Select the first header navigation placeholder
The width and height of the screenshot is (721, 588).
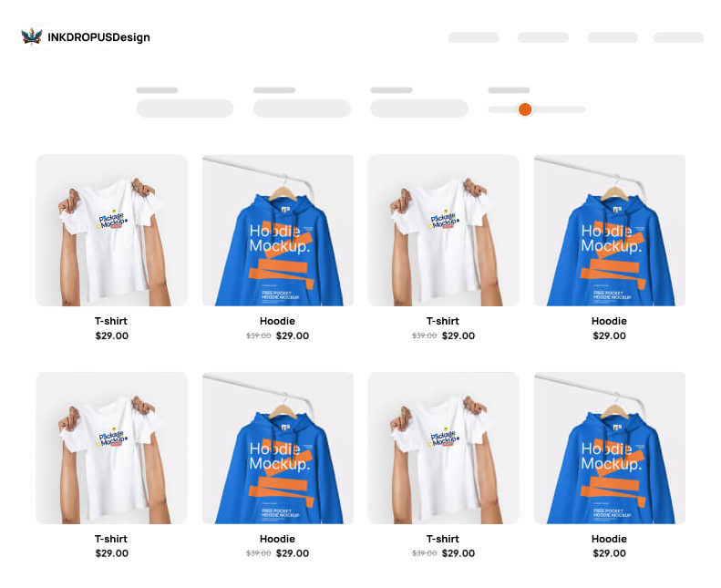(474, 37)
